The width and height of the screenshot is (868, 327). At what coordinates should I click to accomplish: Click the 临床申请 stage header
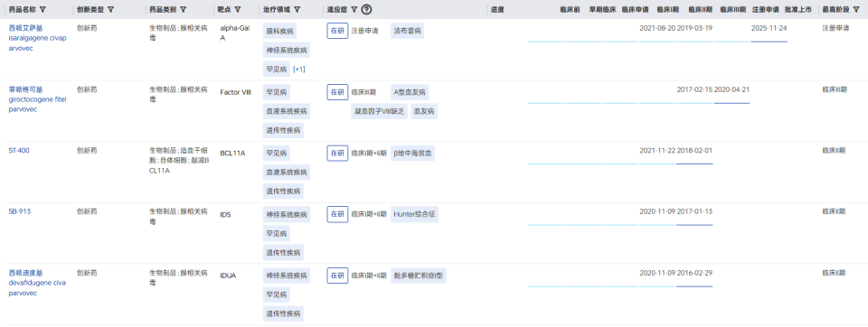point(635,9)
